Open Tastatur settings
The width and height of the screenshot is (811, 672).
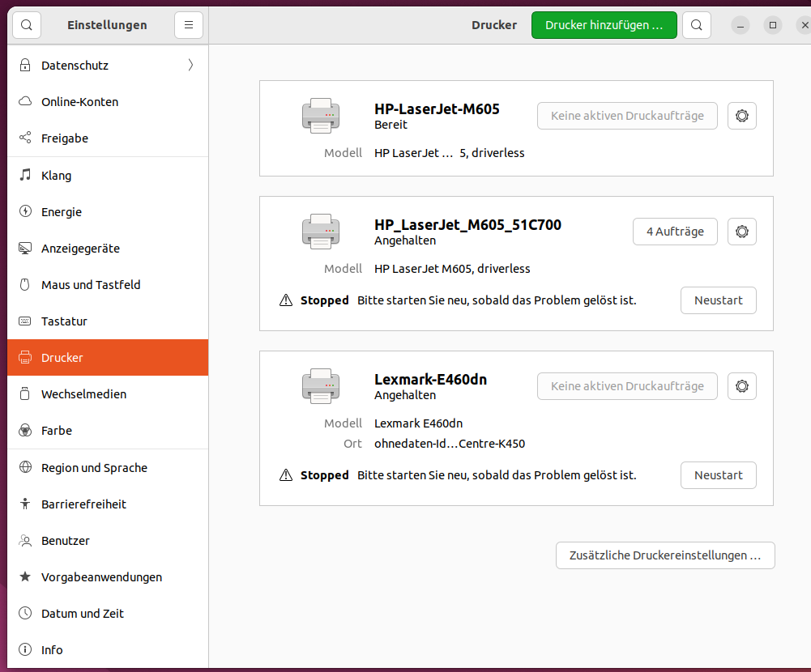point(108,321)
